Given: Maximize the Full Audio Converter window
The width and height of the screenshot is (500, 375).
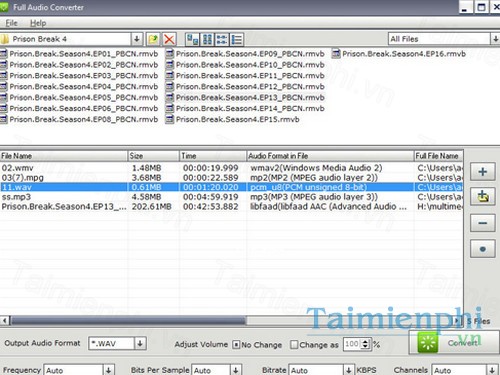Looking at the screenshot, I should 481,7.
